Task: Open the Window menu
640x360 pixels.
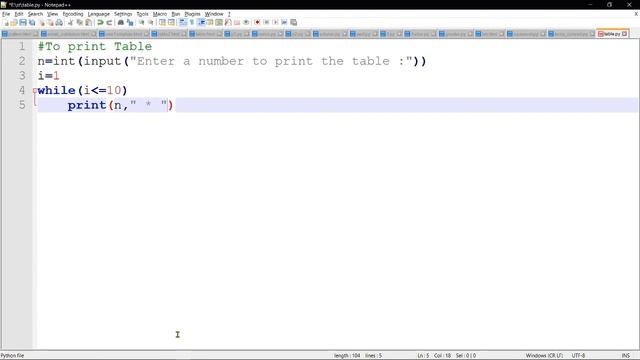Action: tap(214, 14)
